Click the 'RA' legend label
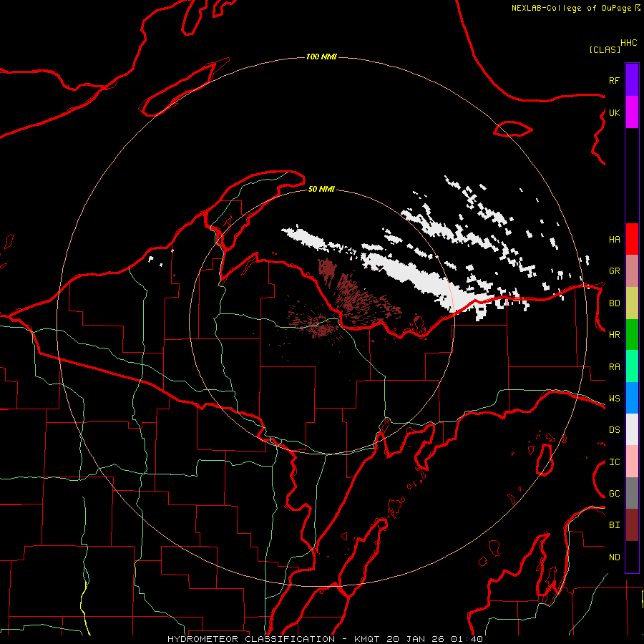The width and height of the screenshot is (644, 644). (x=614, y=367)
